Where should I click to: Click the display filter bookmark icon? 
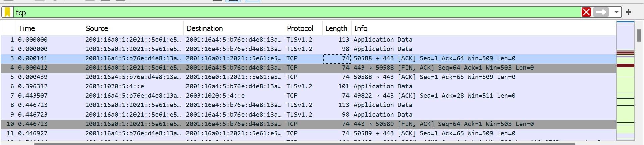click(8, 12)
